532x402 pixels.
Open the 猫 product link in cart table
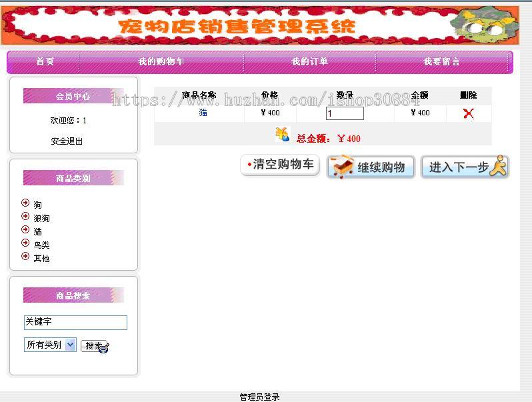coord(203,113)
